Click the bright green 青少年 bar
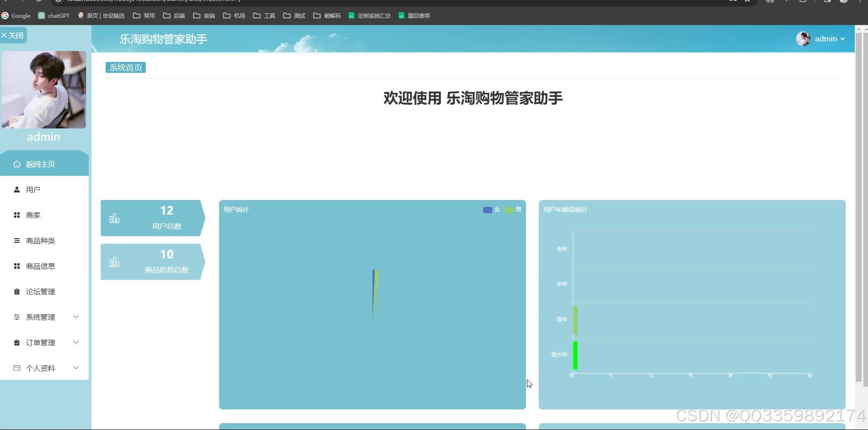The image size is (868, 430). 575,355
